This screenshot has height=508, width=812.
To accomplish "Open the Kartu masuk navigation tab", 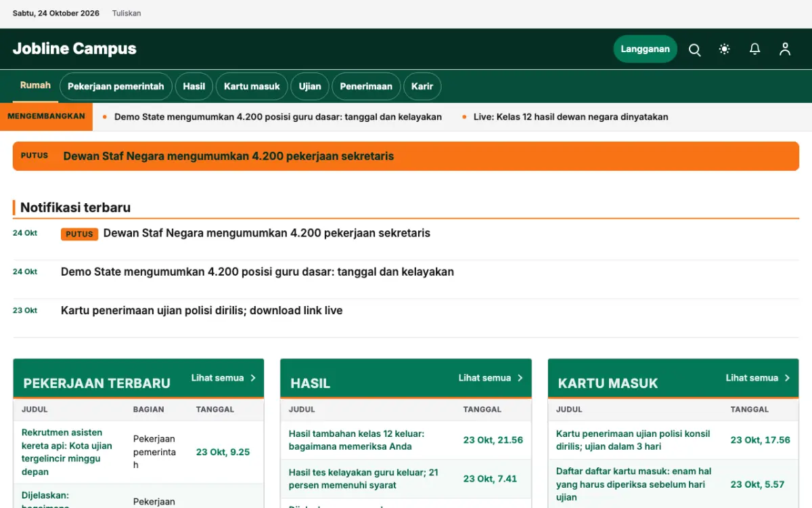I will tap(252, 87).
